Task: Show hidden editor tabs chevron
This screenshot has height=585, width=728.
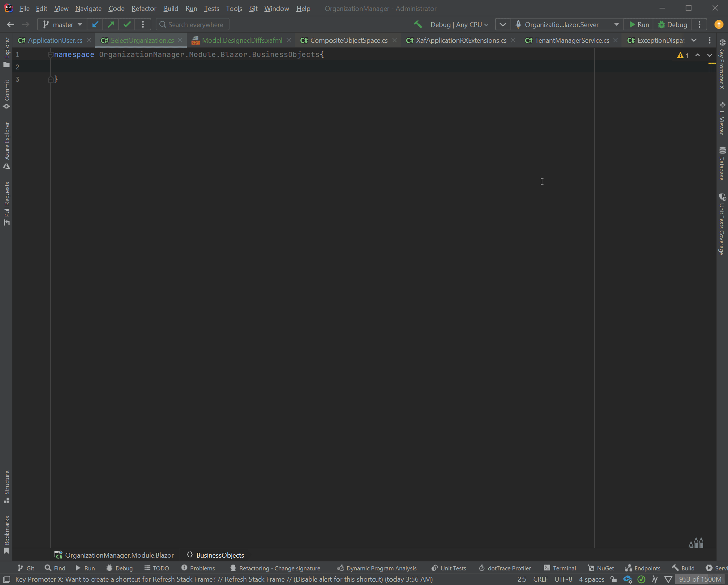Action: (x=694, y=40)
